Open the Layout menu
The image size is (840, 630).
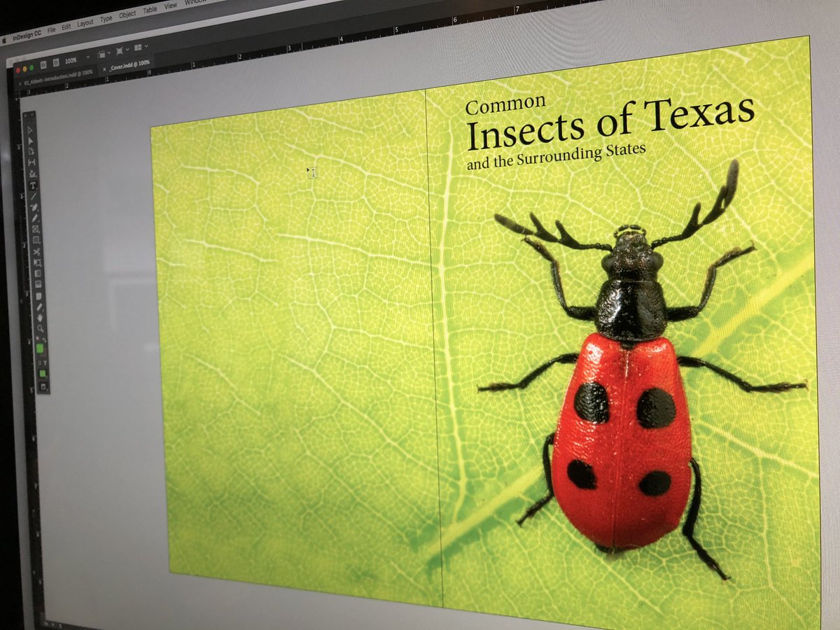(85, 23)
